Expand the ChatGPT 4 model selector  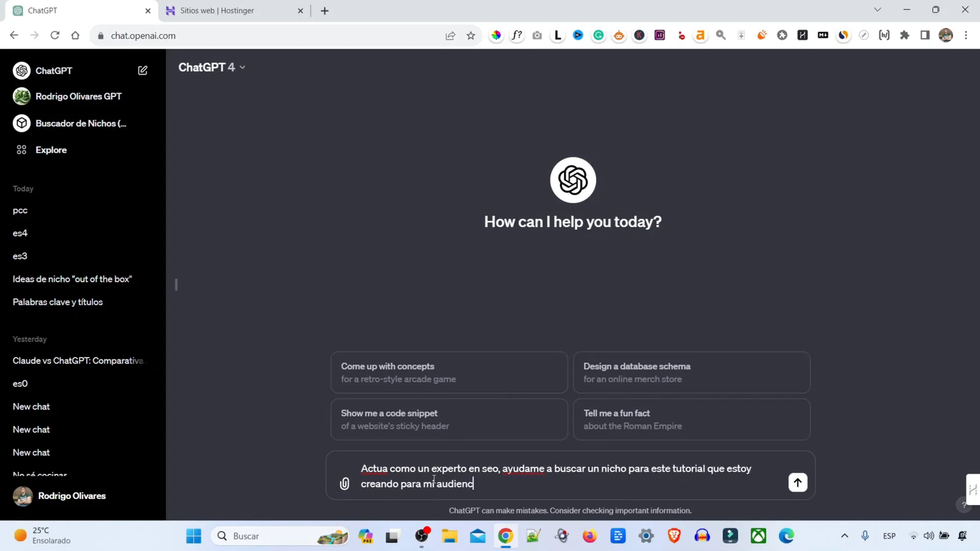(x=211, y=67)
